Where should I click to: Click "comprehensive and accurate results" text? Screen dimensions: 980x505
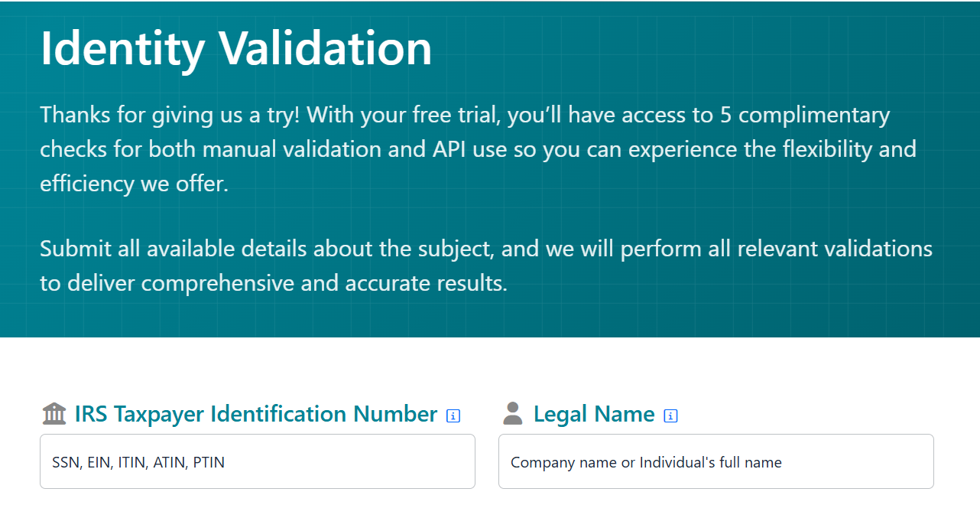pyautogui.click(x=323, y=283)
